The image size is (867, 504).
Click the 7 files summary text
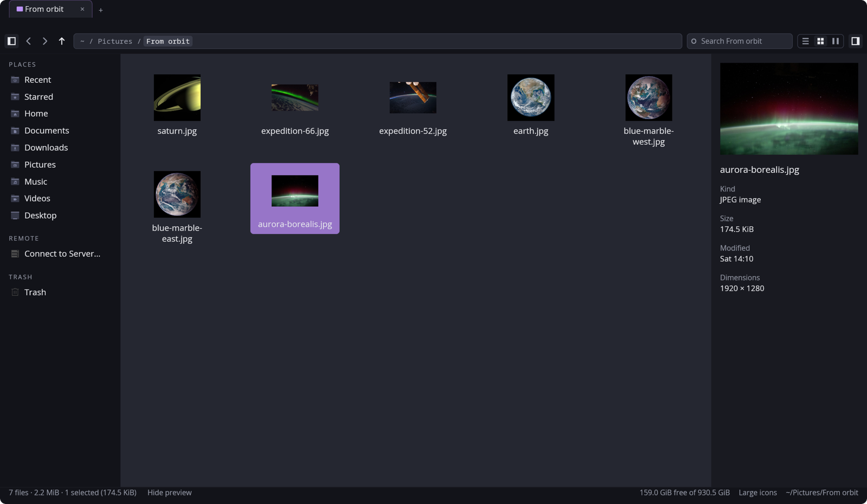(73, 493)
